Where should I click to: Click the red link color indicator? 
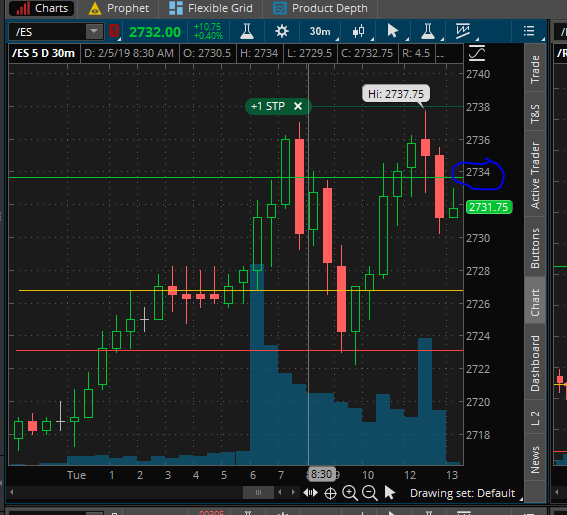pyautogui.click(x=114, y=31)
